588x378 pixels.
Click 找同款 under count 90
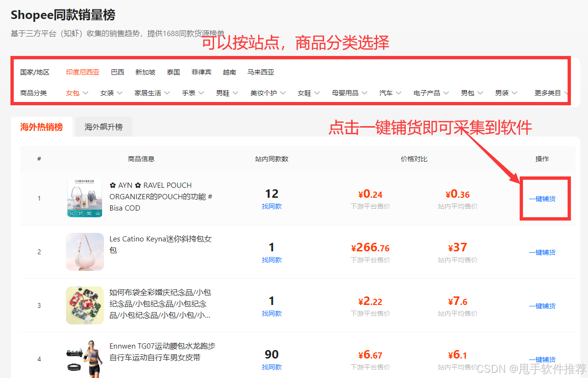(271, 368)
